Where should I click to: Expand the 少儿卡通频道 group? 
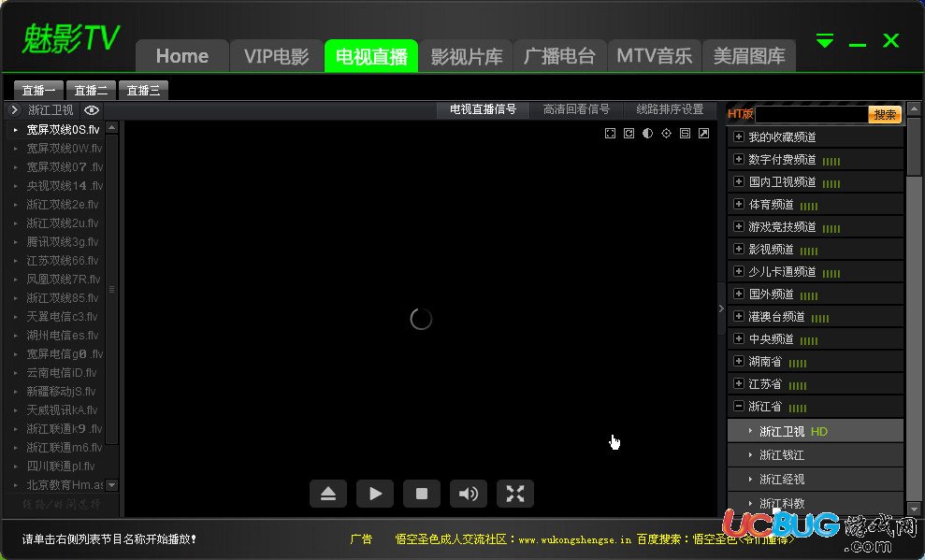(x=738, y=271)
